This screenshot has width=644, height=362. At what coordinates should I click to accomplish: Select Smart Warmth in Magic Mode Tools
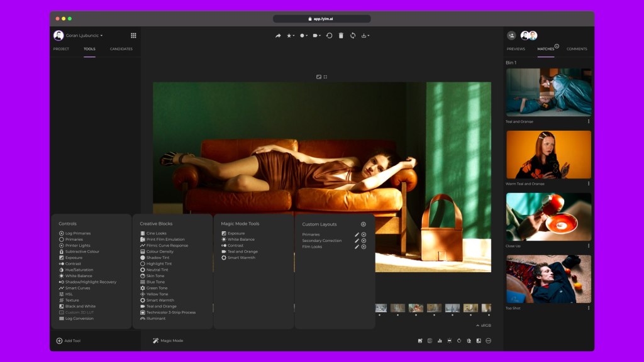(x=238, y=258)
